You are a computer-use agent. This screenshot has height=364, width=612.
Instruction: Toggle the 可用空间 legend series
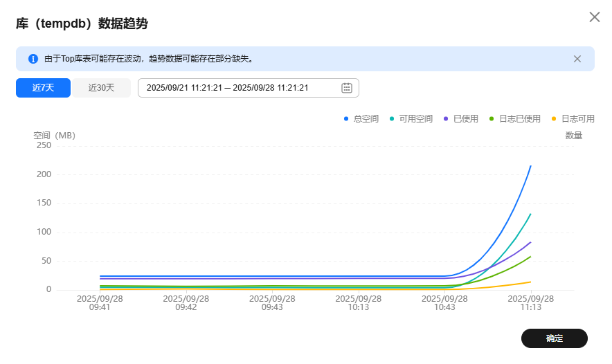[415, 119]
